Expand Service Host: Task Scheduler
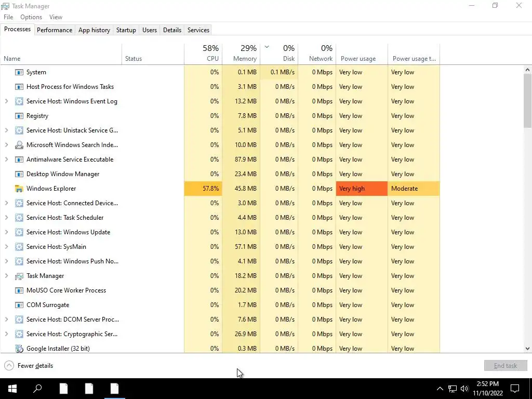 pos(6,218)
